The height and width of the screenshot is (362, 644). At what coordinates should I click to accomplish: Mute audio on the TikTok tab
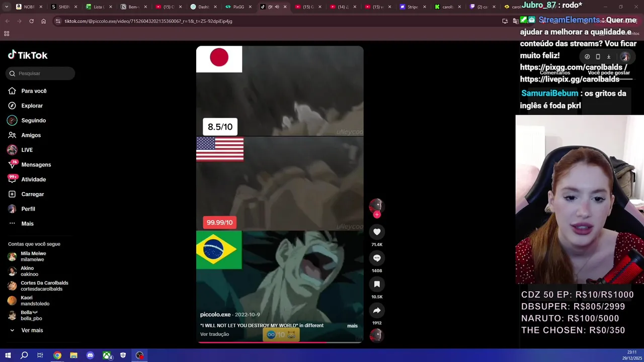pos(276,7)
